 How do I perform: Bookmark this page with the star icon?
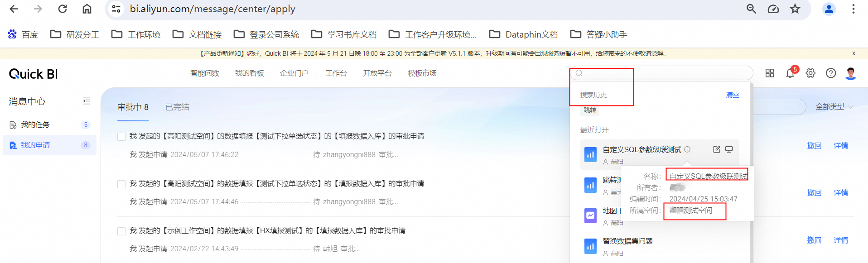tap(795, 9)
